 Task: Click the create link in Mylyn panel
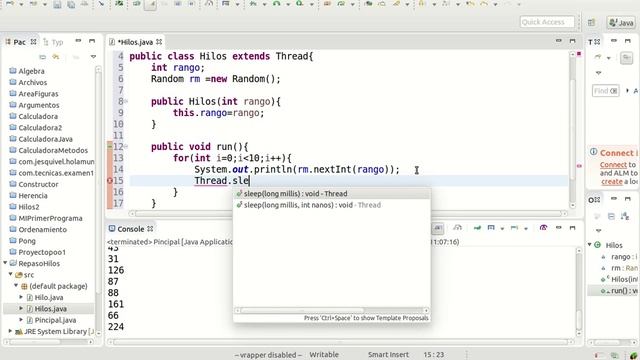(611, 182)
